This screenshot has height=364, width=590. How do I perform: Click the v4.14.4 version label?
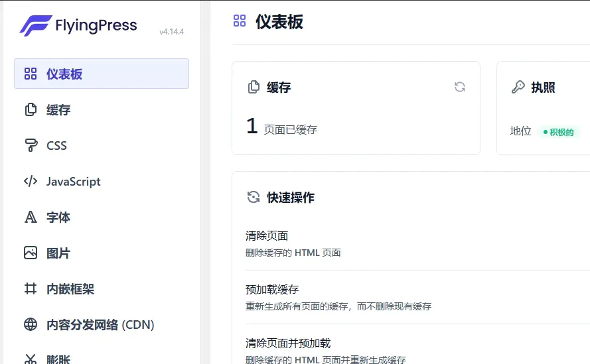pyautogui.click(x=172, y=32)
